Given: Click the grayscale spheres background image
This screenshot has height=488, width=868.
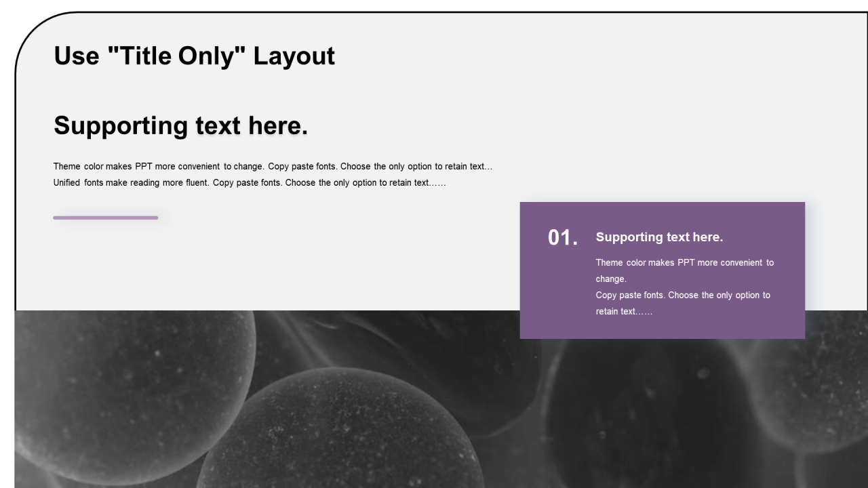Looking at the screenshot, I should click(x=441, y=399).
